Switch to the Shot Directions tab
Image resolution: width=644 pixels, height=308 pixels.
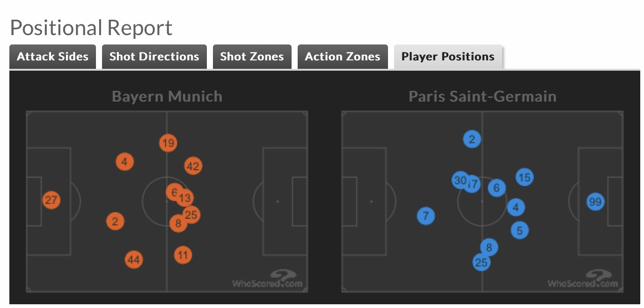pyautogui.click(x=154, y=57)
